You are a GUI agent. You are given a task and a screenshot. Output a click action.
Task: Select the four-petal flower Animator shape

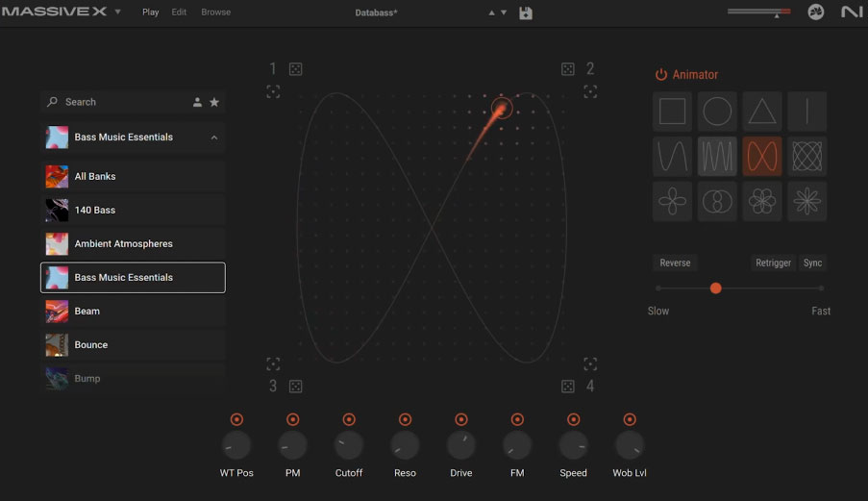tap(672, 201)
